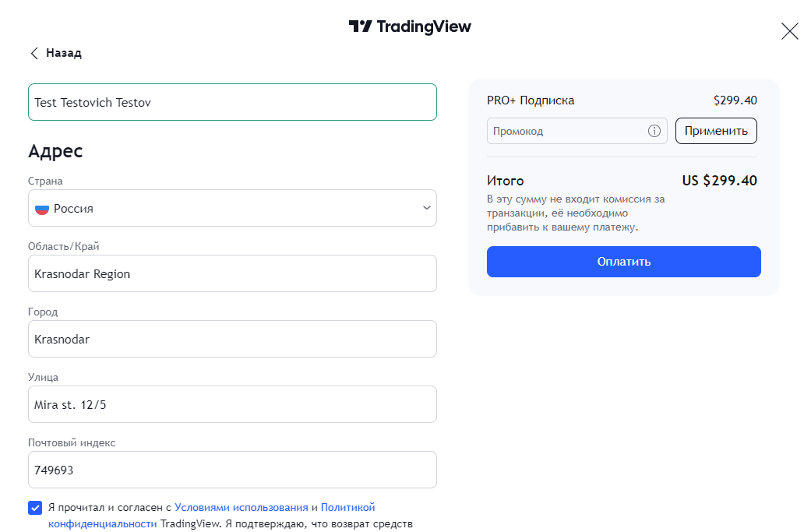
Task: Focus the Промокод input field
Action: point(566,131)
